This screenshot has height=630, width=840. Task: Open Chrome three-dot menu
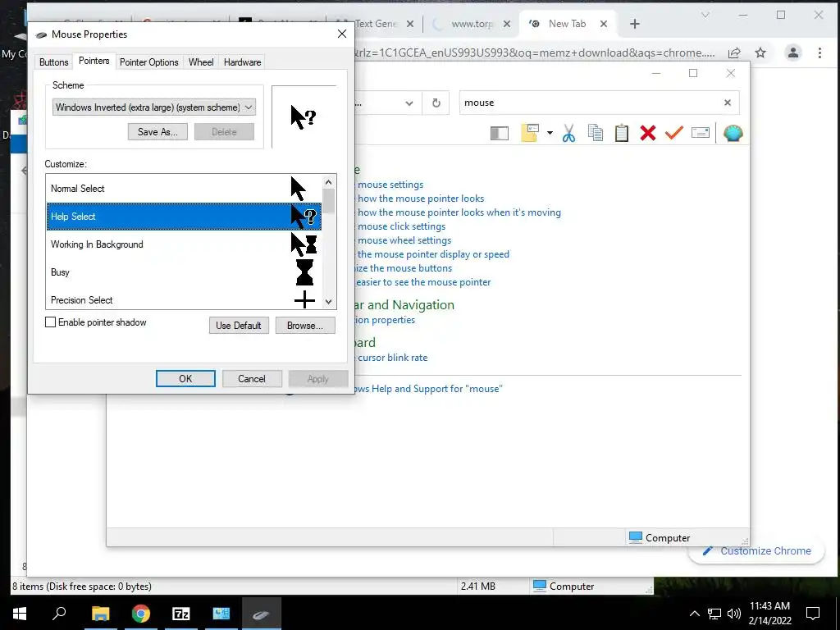coord(819,52)
